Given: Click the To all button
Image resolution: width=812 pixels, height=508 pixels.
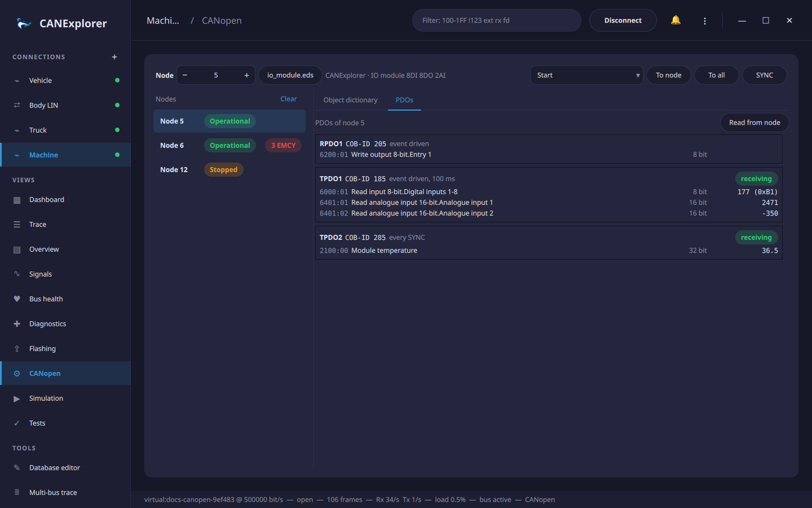Looking at the screenshot, I should click(717, 75).
